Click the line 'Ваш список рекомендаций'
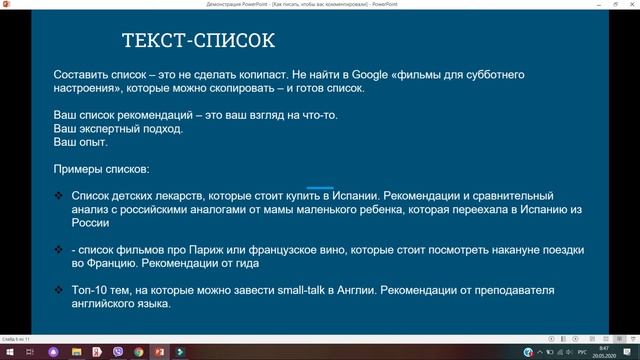The width and height of the screenshot is (640, 360). [x=196, y=115]
